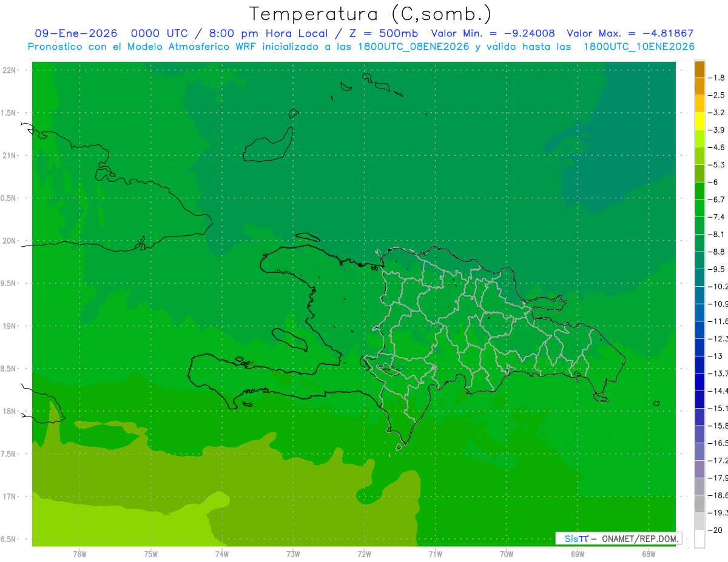Viewport: 728px width, 562px height.
Task: Click the "21N" latitude axis label
Action: 8,156
